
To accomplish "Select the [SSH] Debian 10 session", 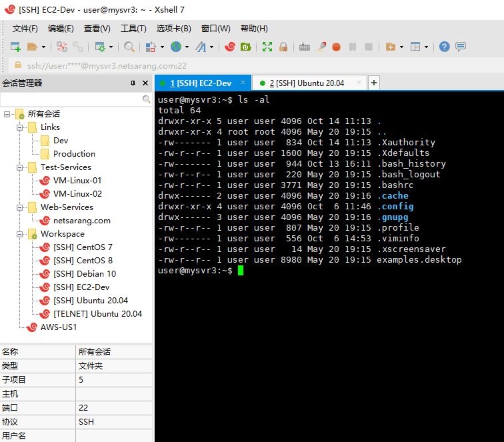I will coord(84,274).
